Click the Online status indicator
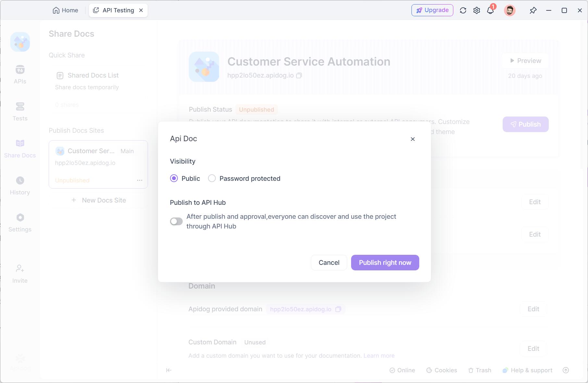 pos(402,370)
